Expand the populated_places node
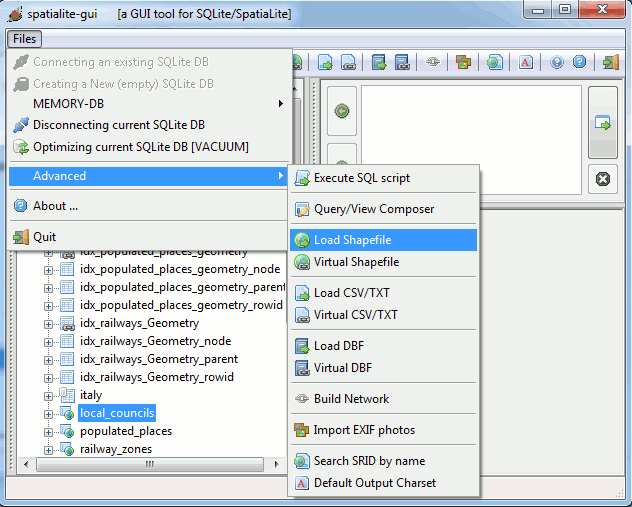This screenshot has height=507, width=632. [x=48, y=432]
